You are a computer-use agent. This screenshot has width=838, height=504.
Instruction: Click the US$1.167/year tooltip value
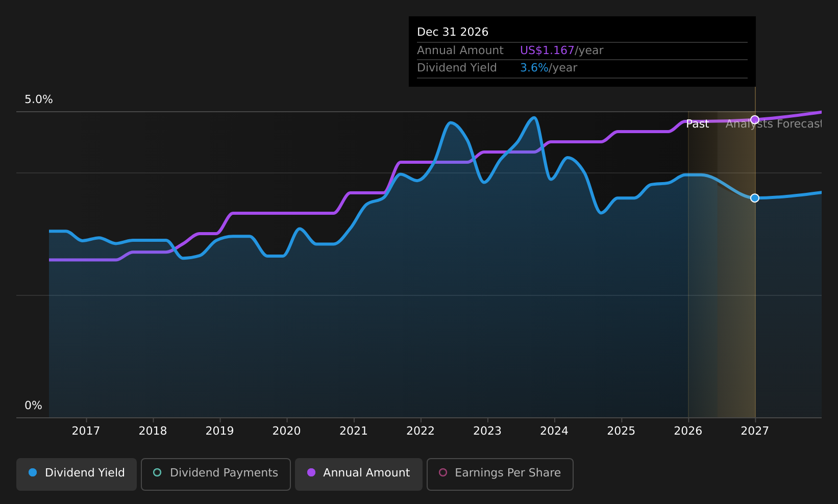(x=561, y=51)
